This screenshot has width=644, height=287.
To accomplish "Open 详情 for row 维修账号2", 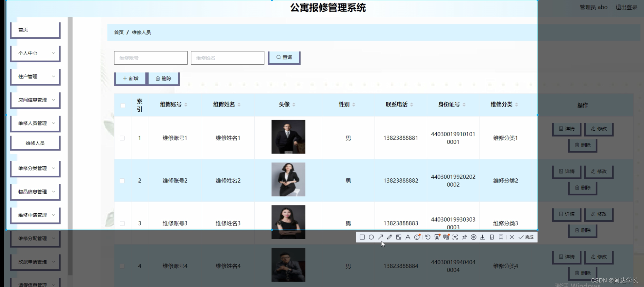I will click(x=567, y=172).
